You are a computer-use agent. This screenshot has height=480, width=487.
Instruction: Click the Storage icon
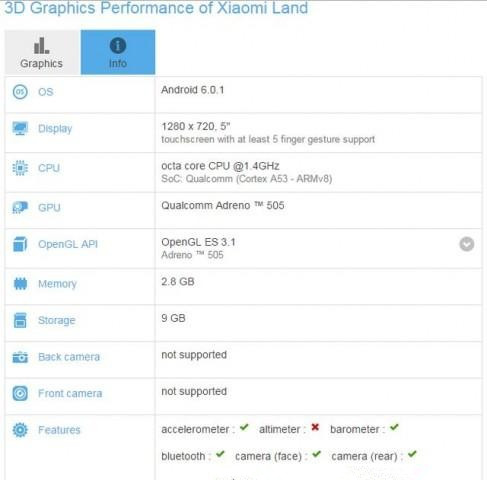click(x=20, y=320)
